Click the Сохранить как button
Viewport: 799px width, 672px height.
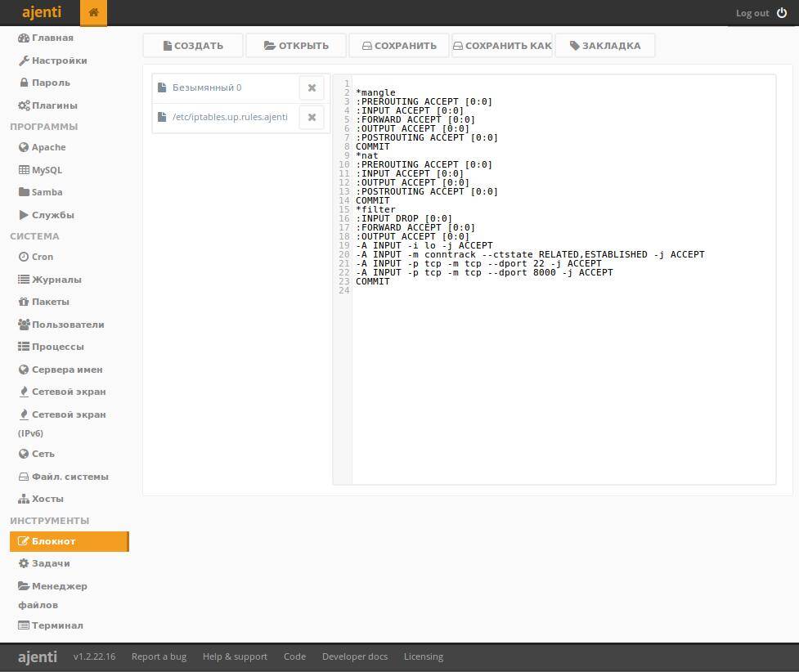502,46
